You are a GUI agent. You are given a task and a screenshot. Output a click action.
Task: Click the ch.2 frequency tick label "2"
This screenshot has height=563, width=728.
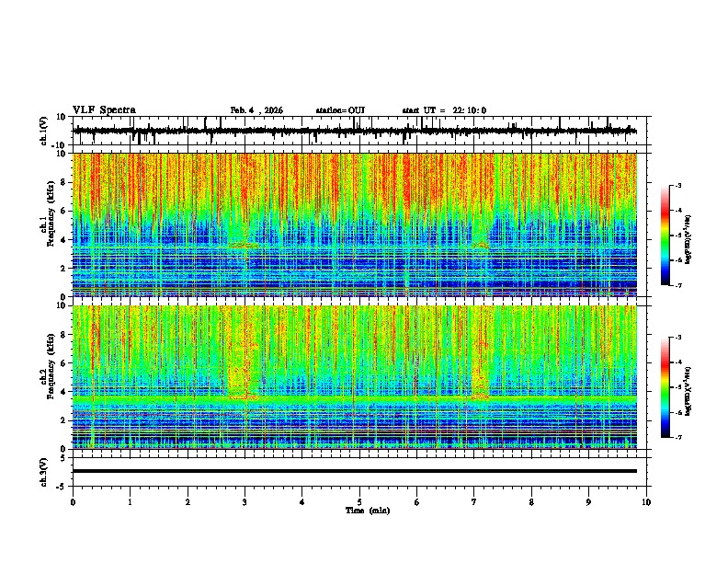click(64, 420)
